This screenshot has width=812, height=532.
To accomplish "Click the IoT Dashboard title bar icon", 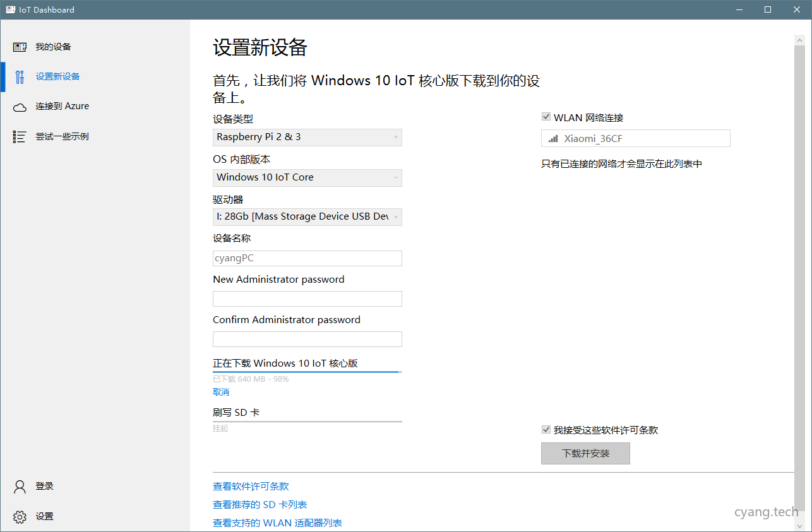I will point(10,9).
